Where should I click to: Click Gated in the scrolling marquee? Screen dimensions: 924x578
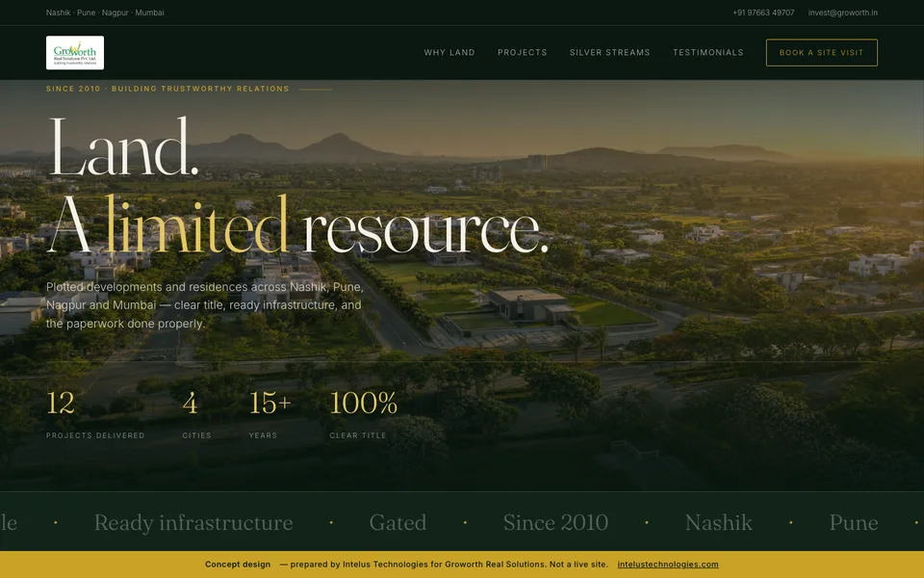[x=398, y=522]
